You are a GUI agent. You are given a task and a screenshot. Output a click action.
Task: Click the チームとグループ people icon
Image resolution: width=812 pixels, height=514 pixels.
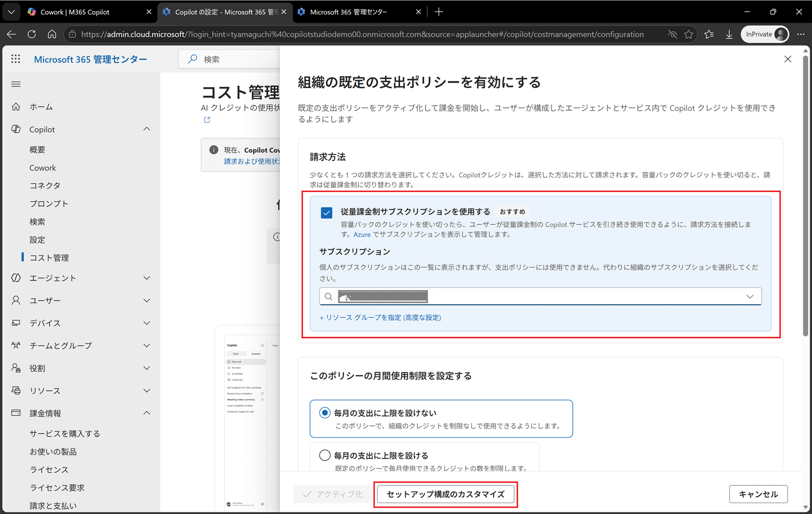click(16, 345)
